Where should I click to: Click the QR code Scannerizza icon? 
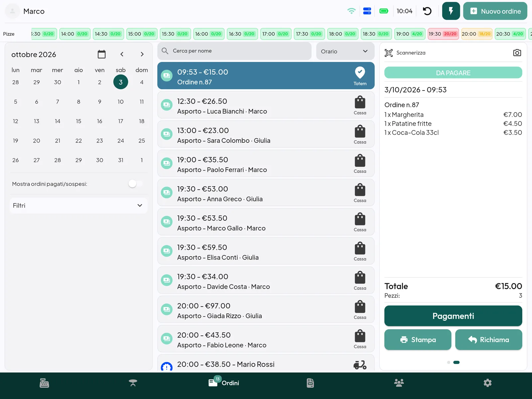click(389, 53)
